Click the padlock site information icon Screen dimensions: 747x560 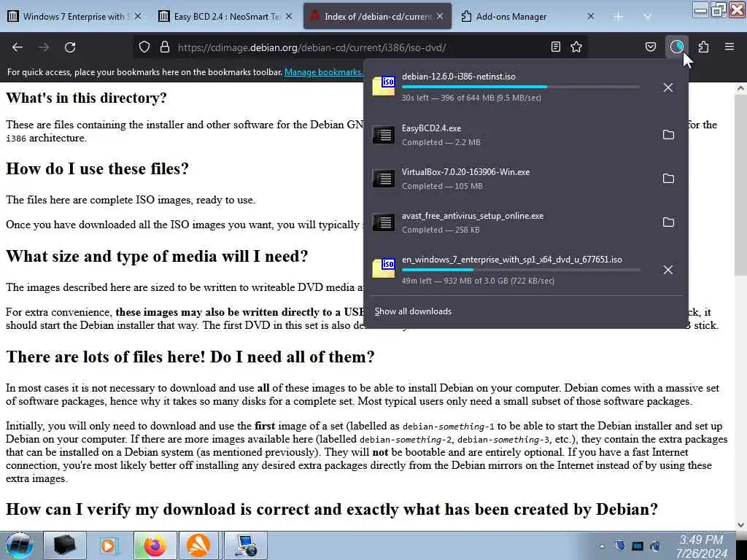pos(165,47)
